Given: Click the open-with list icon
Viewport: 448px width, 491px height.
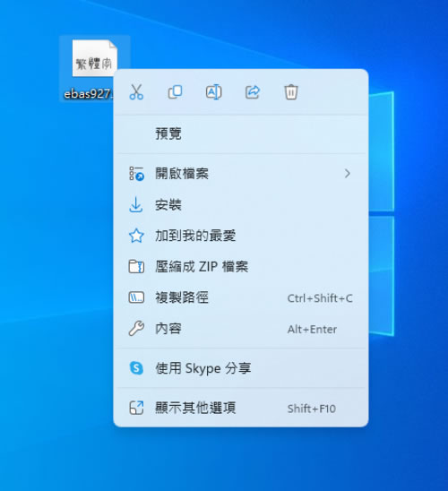Looking at the screenshot, I should [136, 174].
